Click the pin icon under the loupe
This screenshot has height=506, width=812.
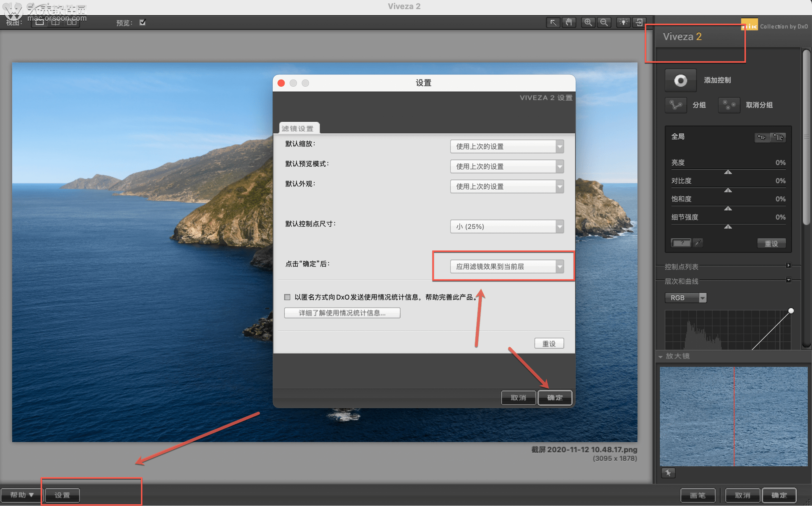point(668,473)
